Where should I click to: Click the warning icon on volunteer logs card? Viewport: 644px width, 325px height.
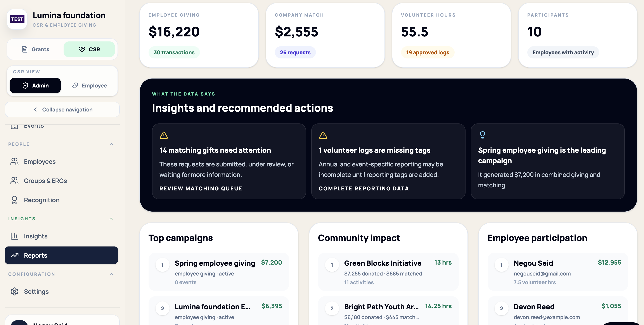click(323, 135)
